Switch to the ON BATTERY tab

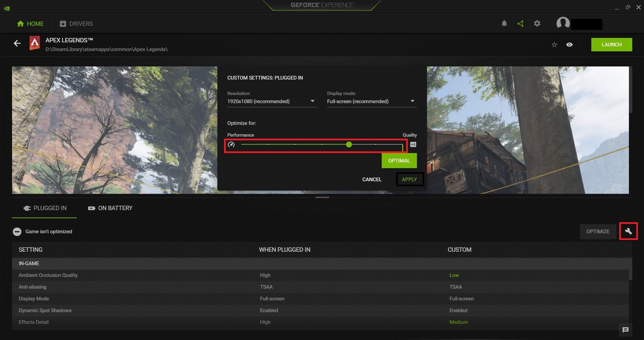(x=110, y=208)
